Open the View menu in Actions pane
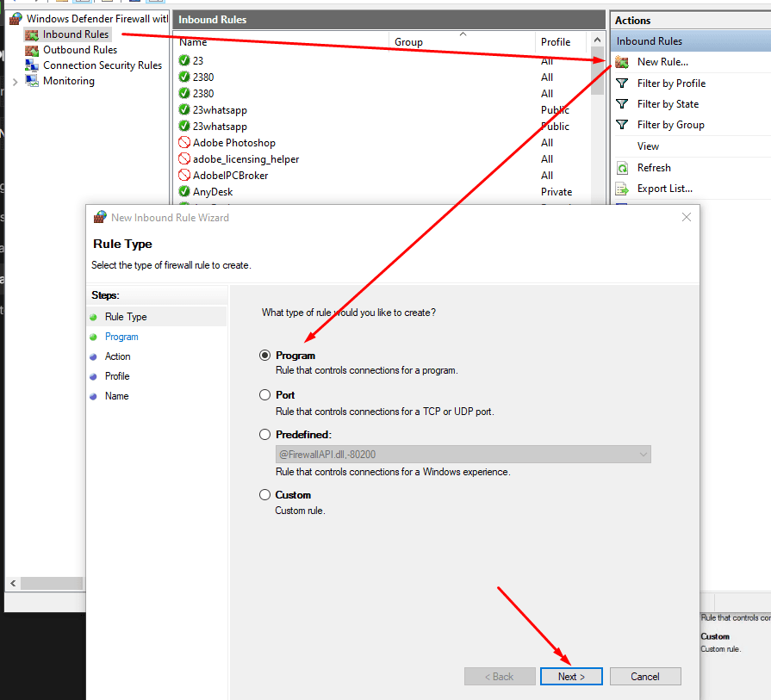The width and height of the screenshot is (771, 700). point(648,146)
